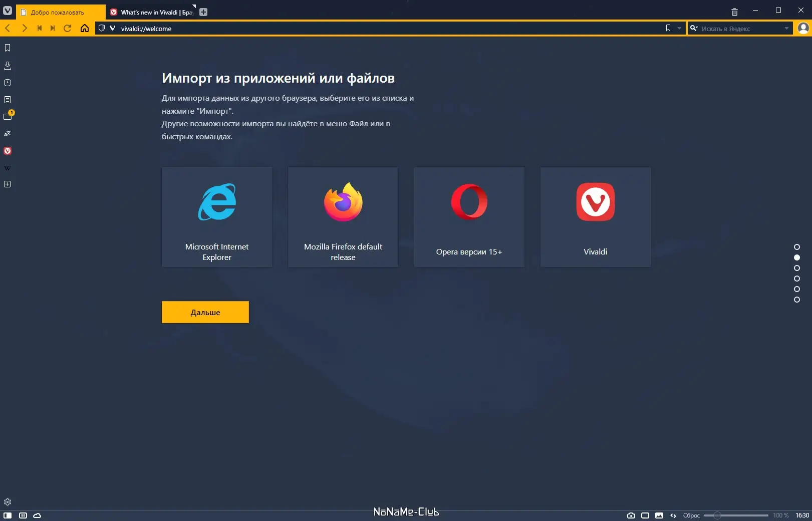This screenshot has width=812, height=521.
Task: Open the Windows panel with badge 1
Action: point(8,116)
